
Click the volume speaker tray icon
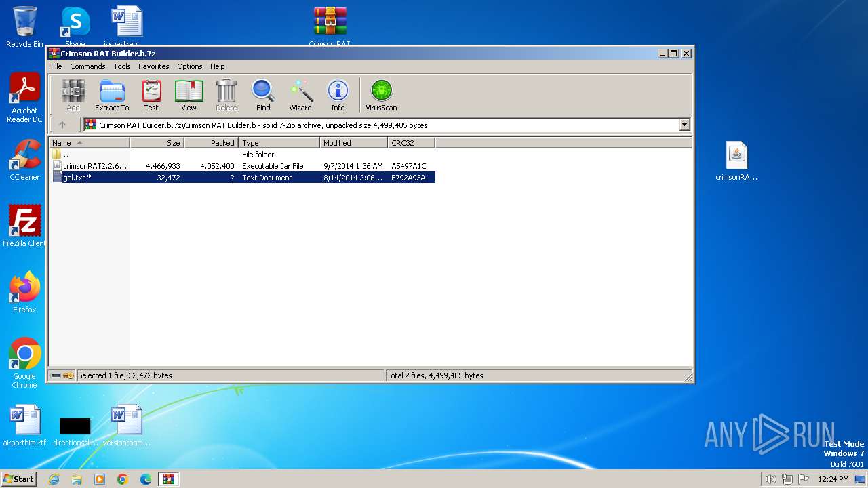coord(770,479)
